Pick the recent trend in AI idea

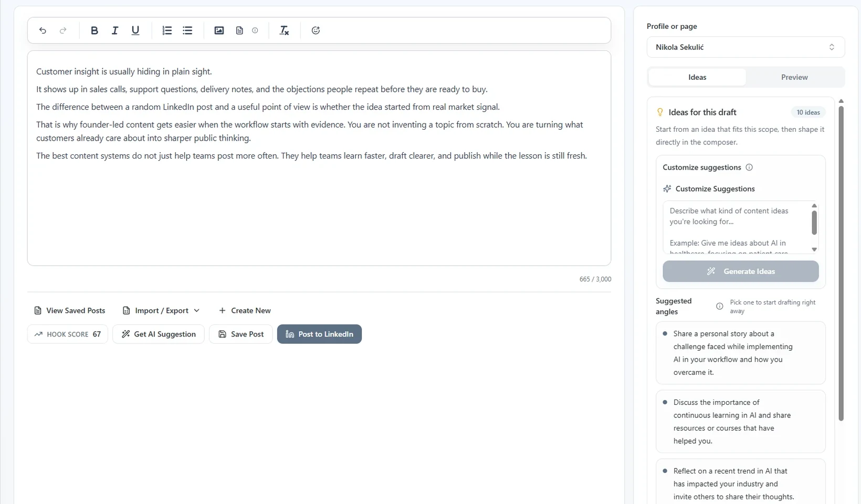pos(741,482)
